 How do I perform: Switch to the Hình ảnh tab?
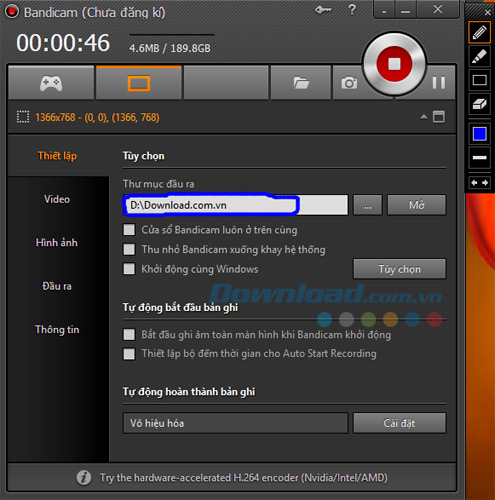(57, 242)
